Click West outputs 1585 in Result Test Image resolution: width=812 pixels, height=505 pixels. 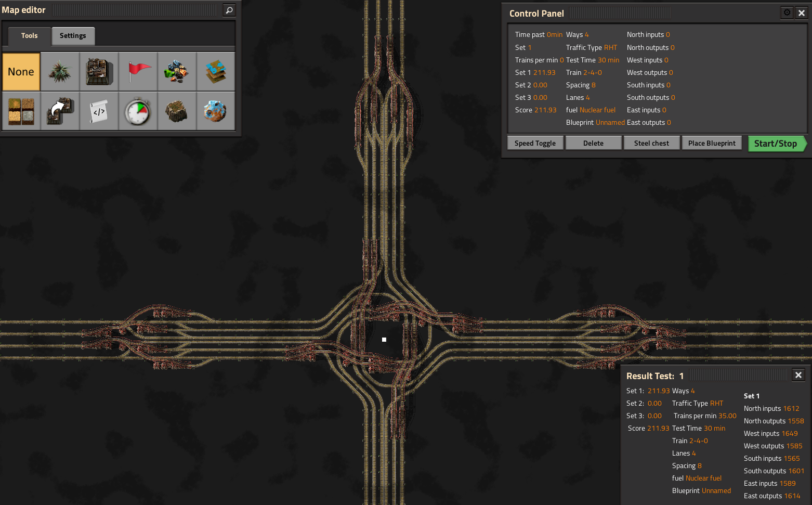click(773, 446)
